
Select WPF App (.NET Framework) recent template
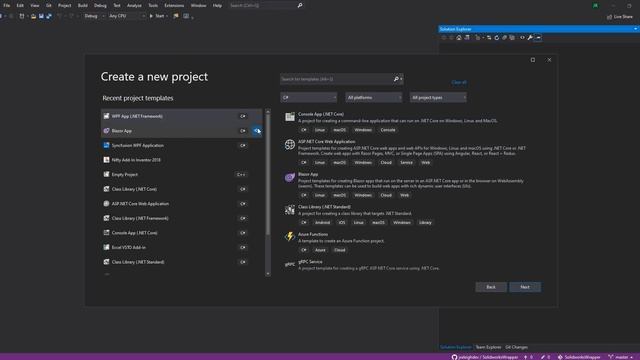point(182,116)
